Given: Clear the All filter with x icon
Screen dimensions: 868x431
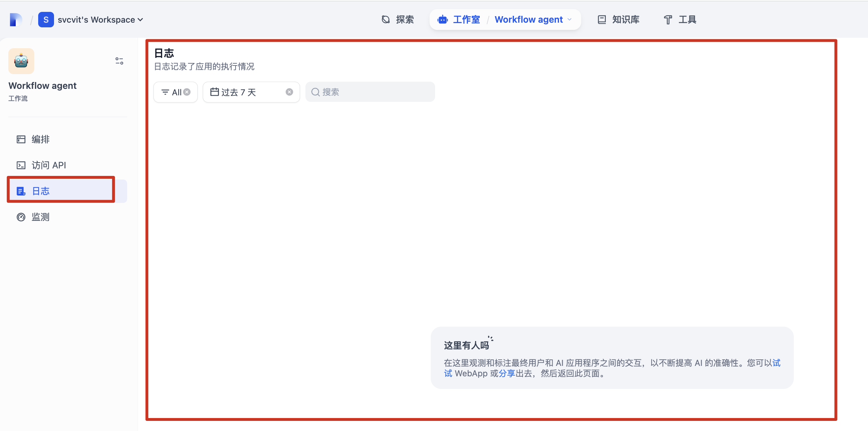Looking at the screenshot, I should pos(187,92).
